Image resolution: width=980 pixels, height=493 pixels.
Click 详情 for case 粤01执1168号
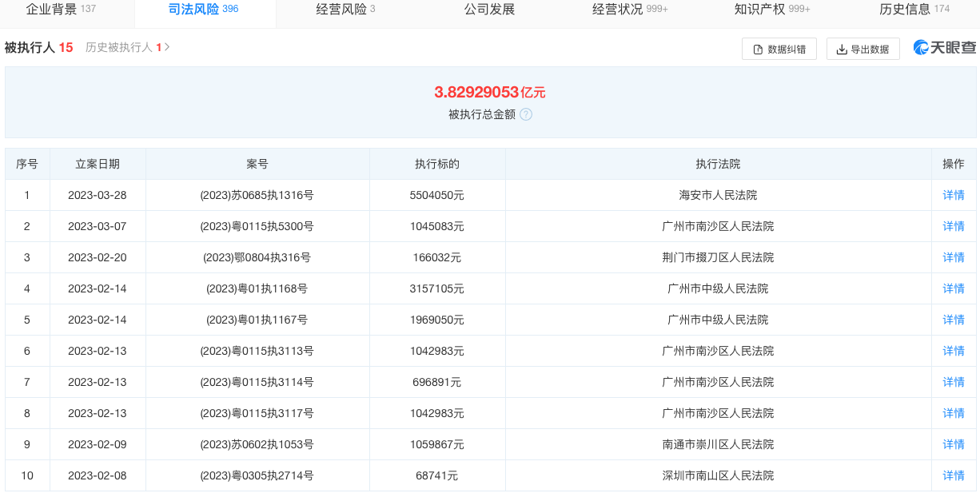(x=953, y=288)
